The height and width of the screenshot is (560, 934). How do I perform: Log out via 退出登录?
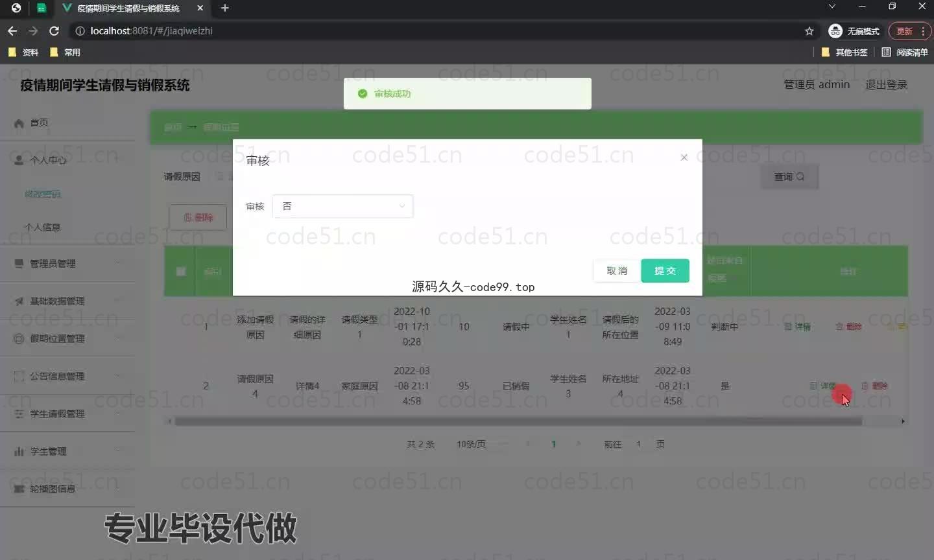(886, 85)
